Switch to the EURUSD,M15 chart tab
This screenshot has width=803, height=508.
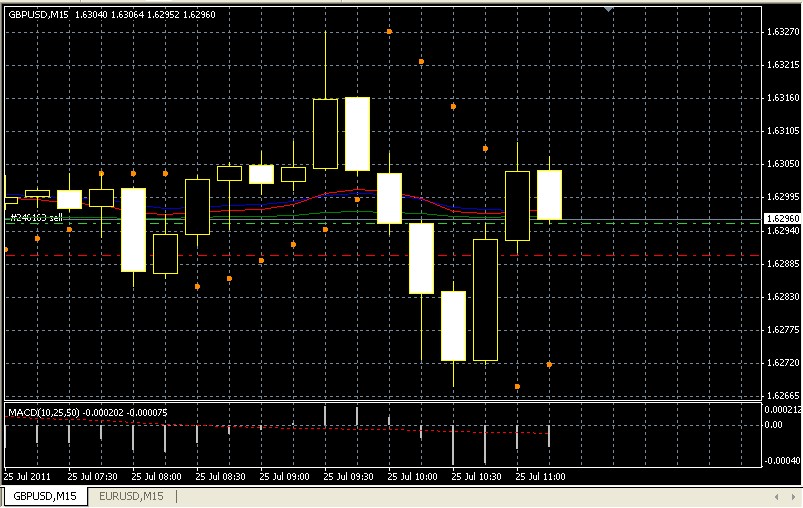(132, 496)
